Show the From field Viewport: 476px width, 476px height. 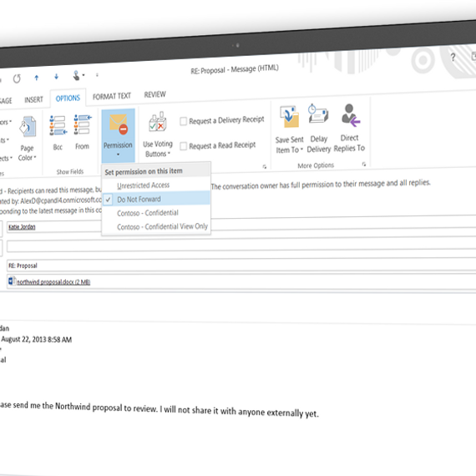[x=83, y=132]
